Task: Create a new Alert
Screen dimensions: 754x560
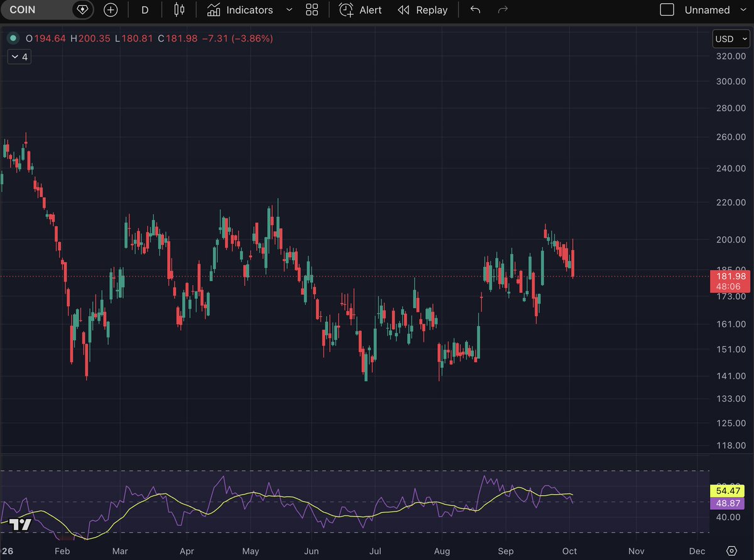Action: click(x=361, y=10)
